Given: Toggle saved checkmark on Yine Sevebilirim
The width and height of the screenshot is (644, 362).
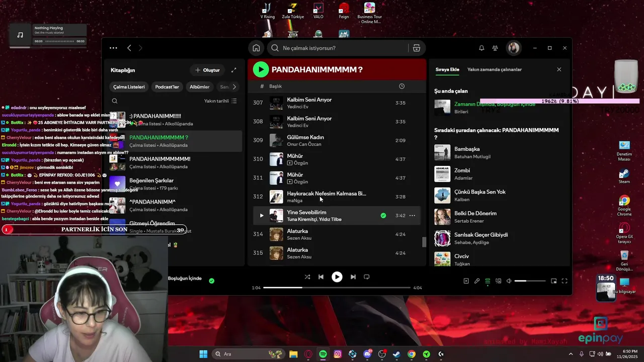Looking at the screenshot, I should 383,216.
